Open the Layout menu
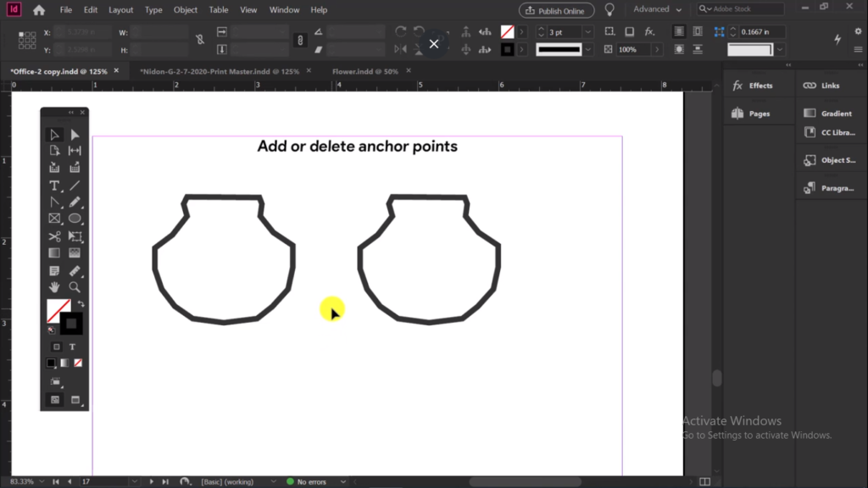The image size is (868, 488). coord(120,10)
